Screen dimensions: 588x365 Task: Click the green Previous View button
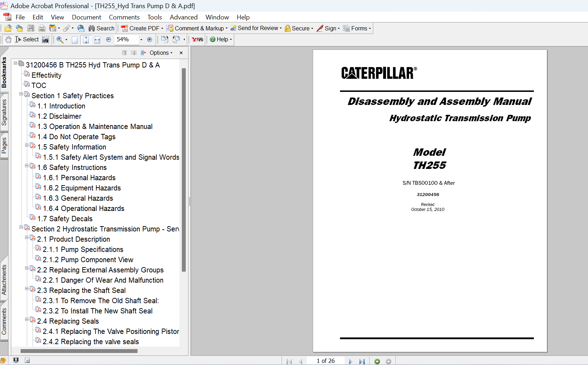(377, 361)
